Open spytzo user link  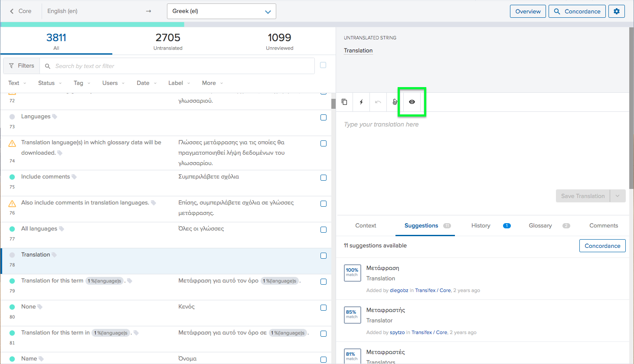(397, 332)
